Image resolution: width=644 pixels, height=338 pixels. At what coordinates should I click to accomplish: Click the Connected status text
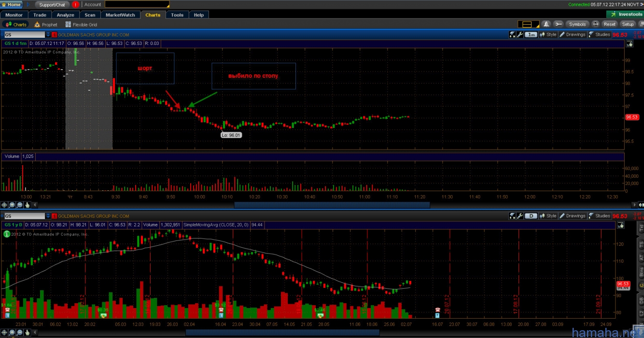(x=579, y=4)
